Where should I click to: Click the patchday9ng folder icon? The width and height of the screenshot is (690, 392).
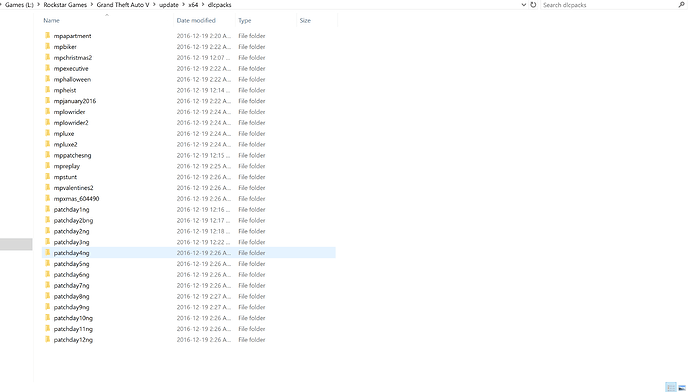48,307
